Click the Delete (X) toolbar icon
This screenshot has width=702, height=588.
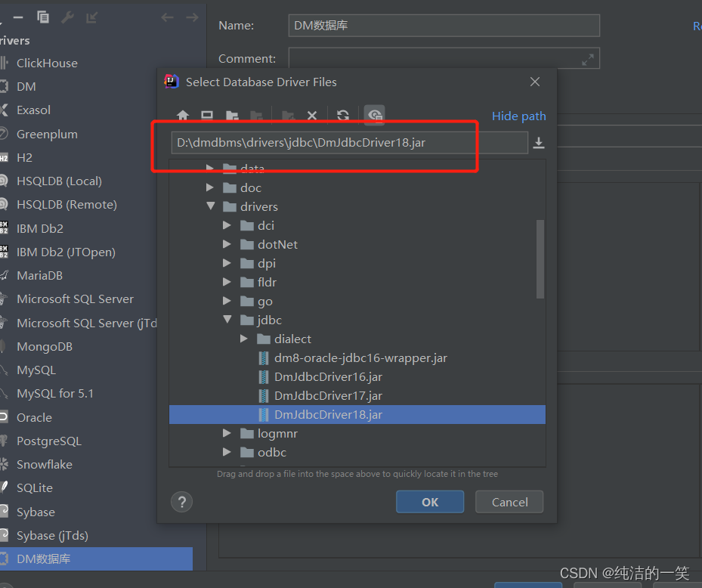pos(312,116)
